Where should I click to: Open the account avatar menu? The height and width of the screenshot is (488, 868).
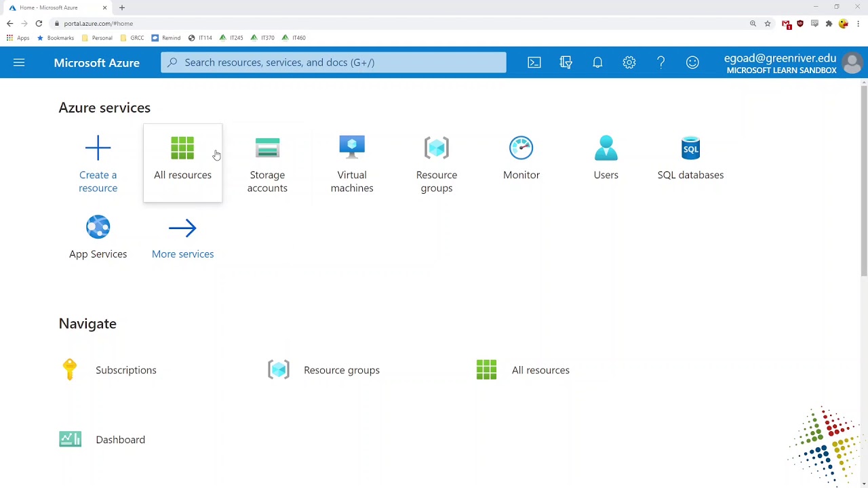coord(852,64)
